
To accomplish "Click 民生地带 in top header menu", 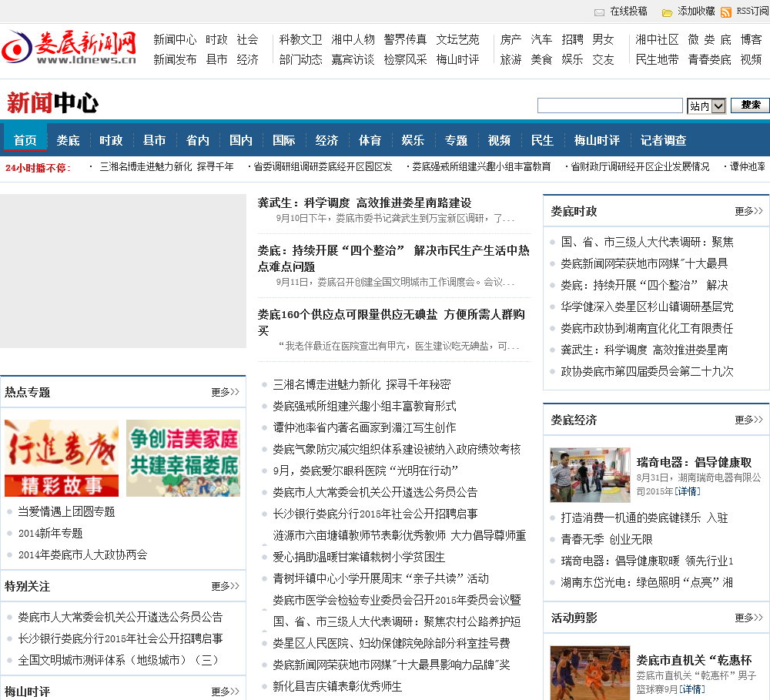I will pyautogui.click(x=657, y=59).
